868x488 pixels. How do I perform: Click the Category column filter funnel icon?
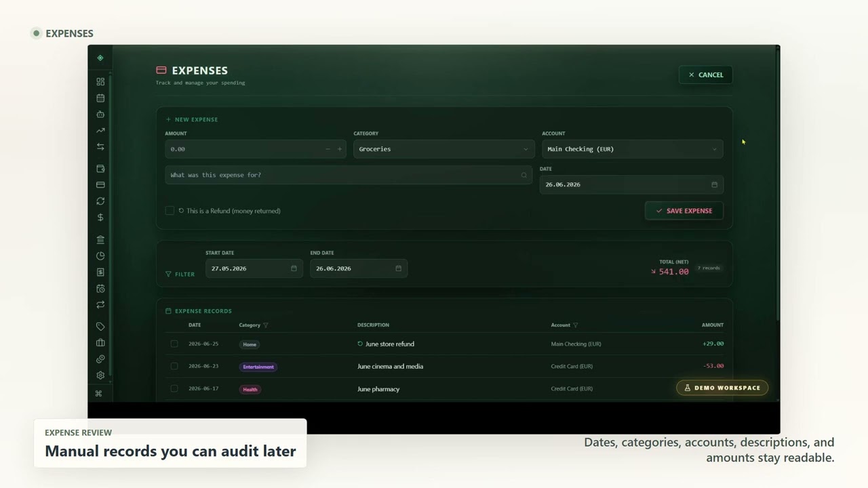(265, 325)
